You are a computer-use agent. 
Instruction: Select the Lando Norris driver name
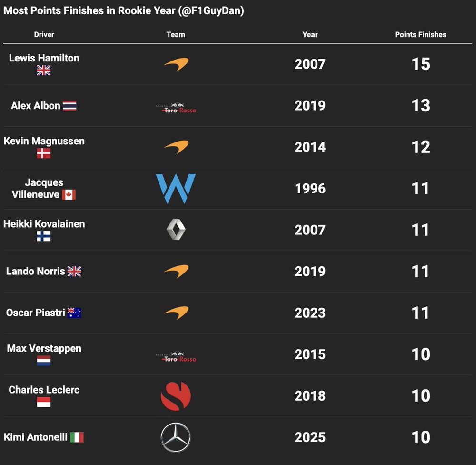[36, 271]
